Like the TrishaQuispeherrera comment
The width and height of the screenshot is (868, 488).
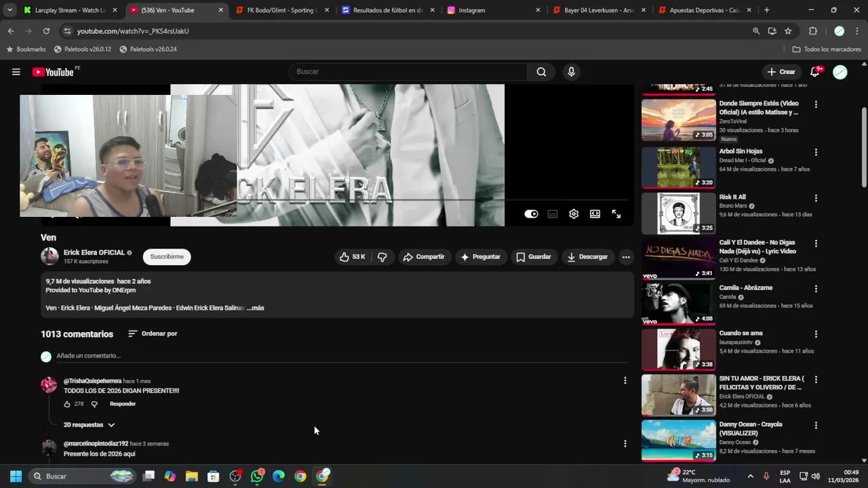click(67, 404)
